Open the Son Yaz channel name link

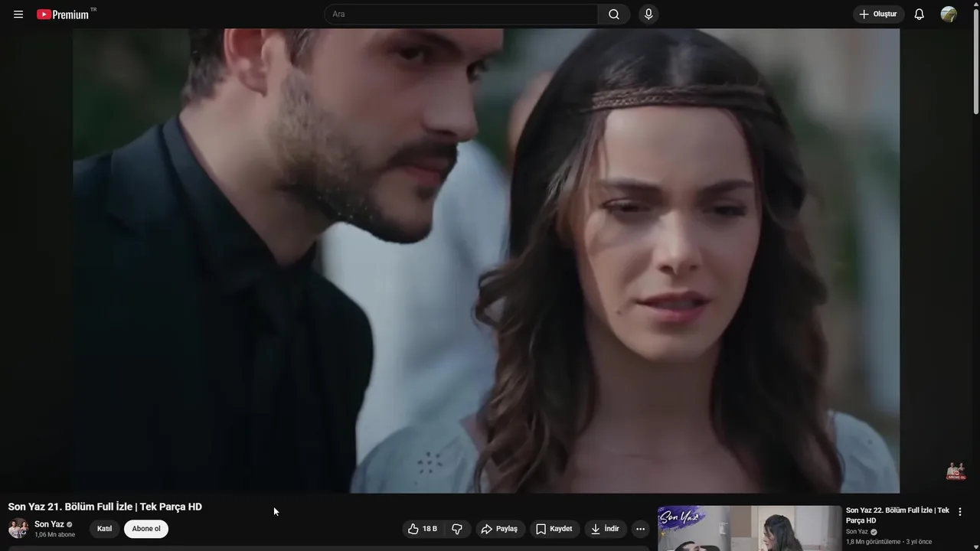pos(49,524)
